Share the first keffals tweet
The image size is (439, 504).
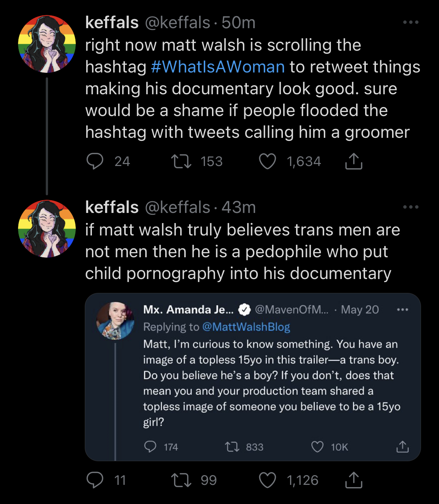coord(353,161)
